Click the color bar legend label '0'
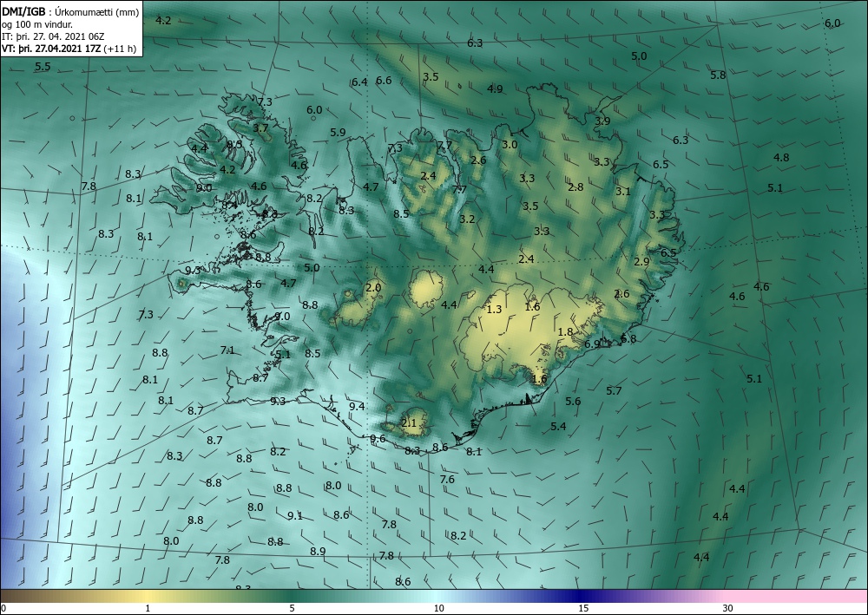This screenshot has width=868, height=615. point(3,609)
